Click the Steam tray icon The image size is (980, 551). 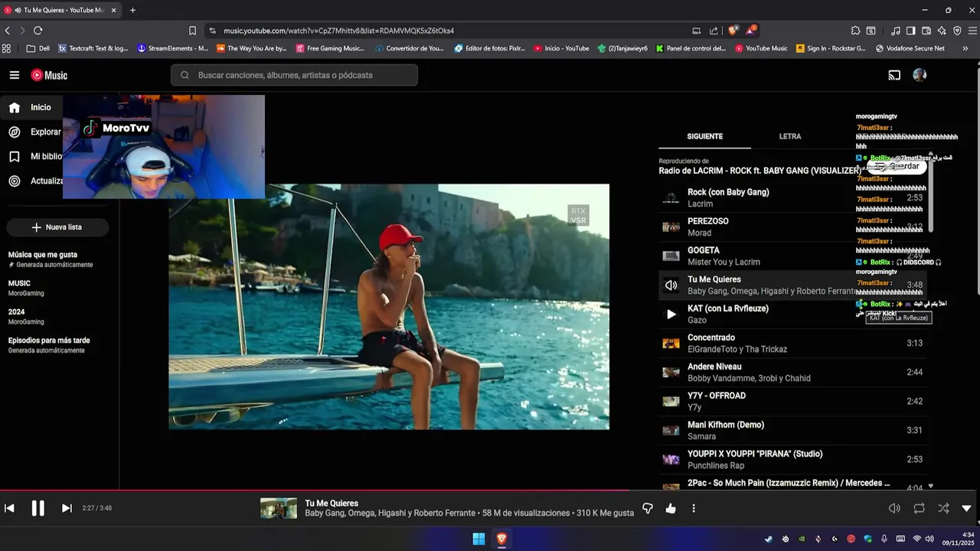pyautogui.click(x=769, y=539)
